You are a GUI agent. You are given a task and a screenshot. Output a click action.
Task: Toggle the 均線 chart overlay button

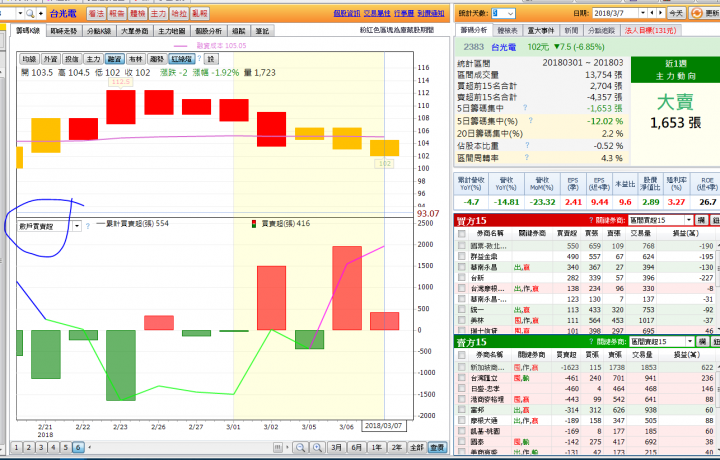tap(29, 59)
